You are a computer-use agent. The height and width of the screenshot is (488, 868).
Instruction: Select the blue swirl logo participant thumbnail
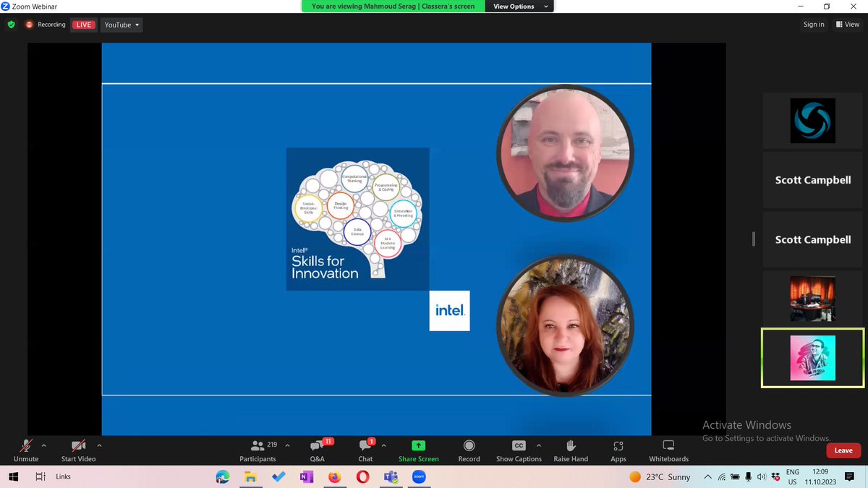pos(813,121)
